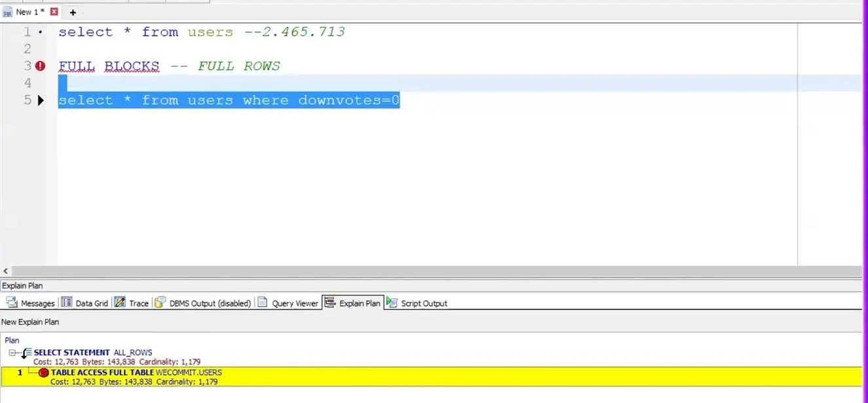868x403 pixels.
Task: Click the horizontal scrollbar left arrow
Action: pos(5,271)
